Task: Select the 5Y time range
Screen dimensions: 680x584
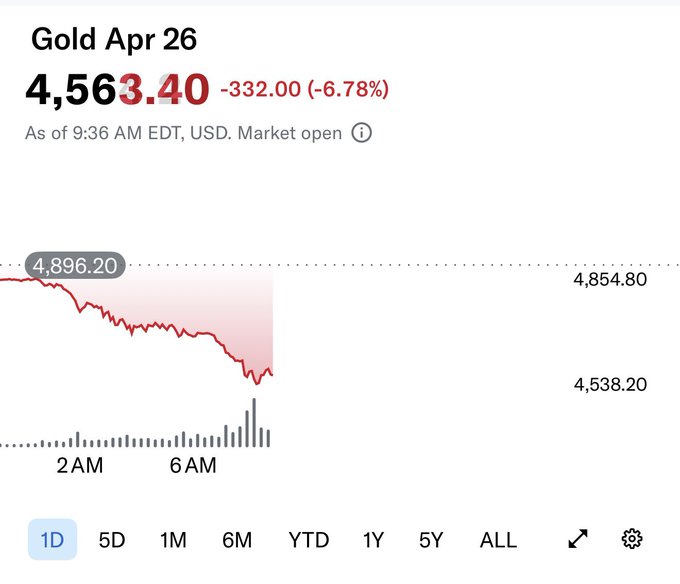Action: (431, 540)
